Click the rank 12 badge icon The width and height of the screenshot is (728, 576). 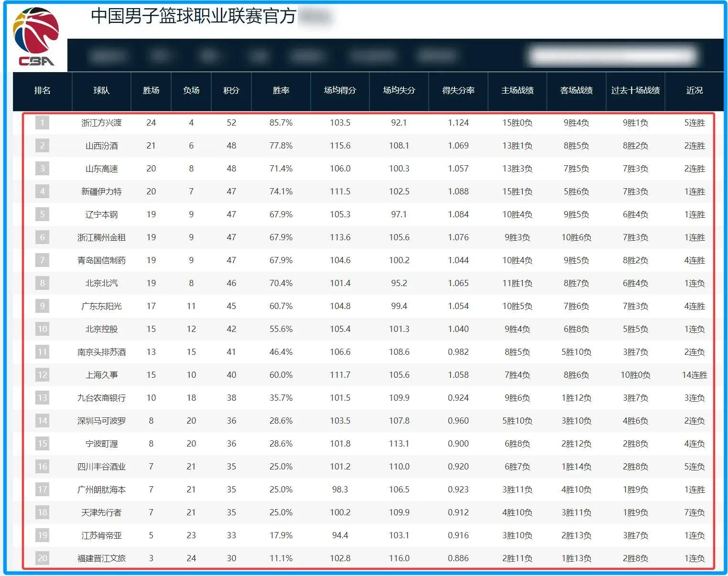43,375
